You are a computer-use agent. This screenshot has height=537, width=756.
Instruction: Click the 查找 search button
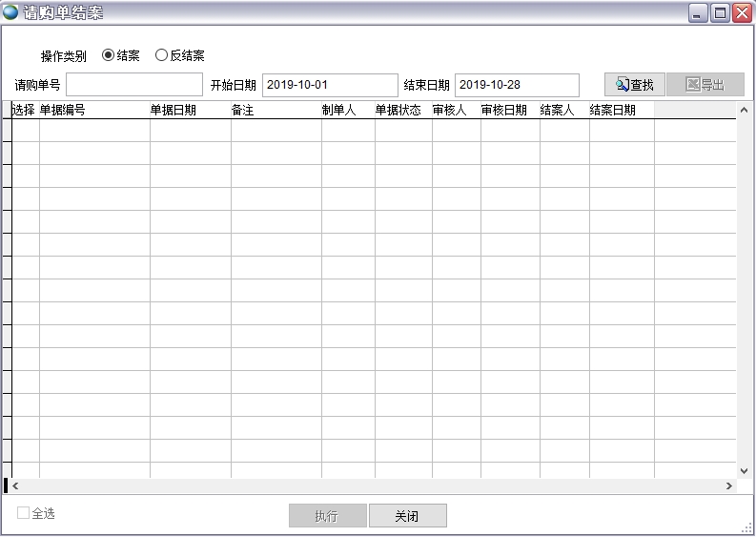635,85
